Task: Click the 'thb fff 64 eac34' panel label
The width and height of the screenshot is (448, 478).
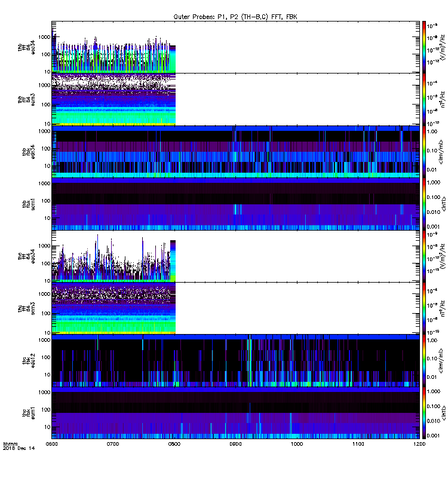Action: point(26,47)
